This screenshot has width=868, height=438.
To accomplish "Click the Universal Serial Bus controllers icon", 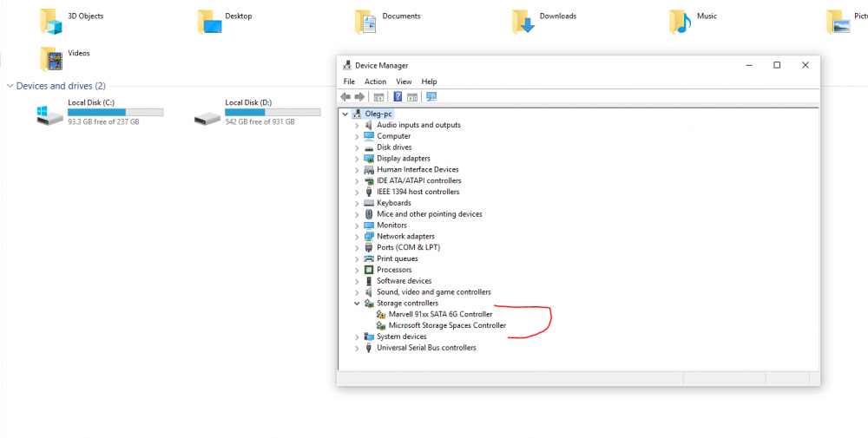I will coord(369,348).
